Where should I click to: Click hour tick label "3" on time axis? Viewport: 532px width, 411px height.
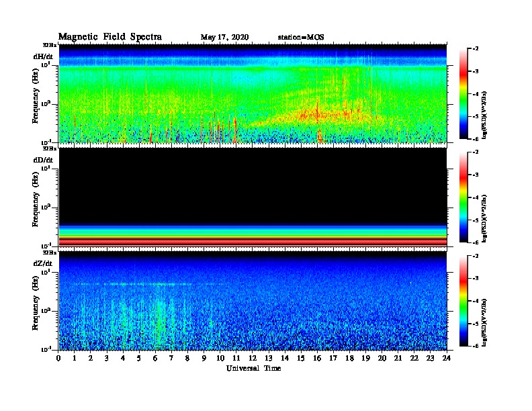(107, 358)
